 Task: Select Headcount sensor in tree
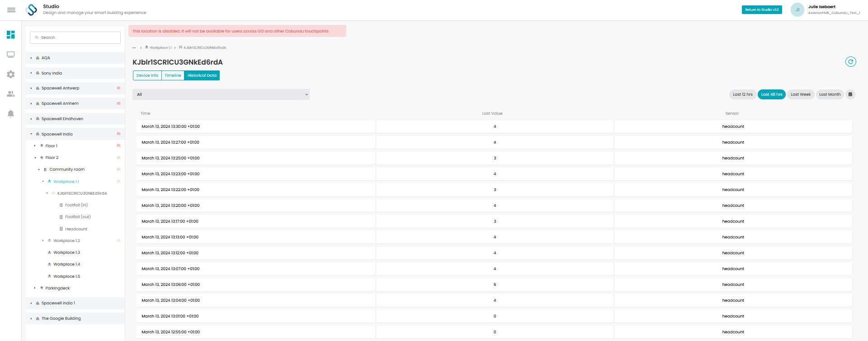76,229
